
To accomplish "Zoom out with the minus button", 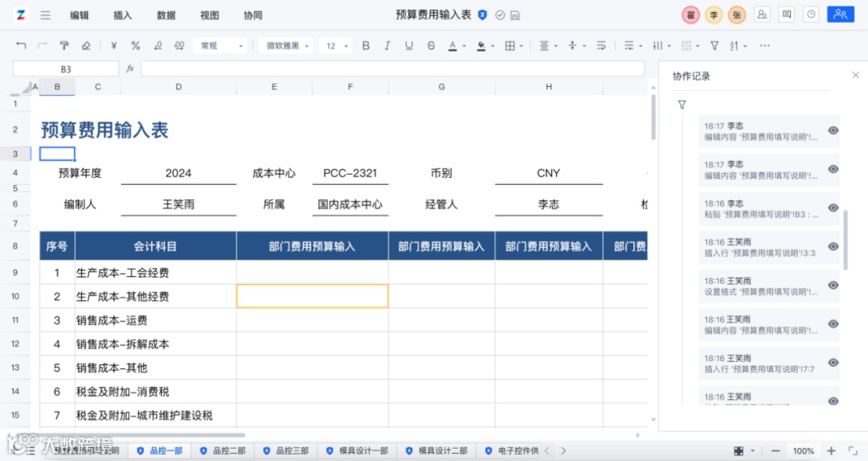I will pyautogui.click(x=776, y=451).
